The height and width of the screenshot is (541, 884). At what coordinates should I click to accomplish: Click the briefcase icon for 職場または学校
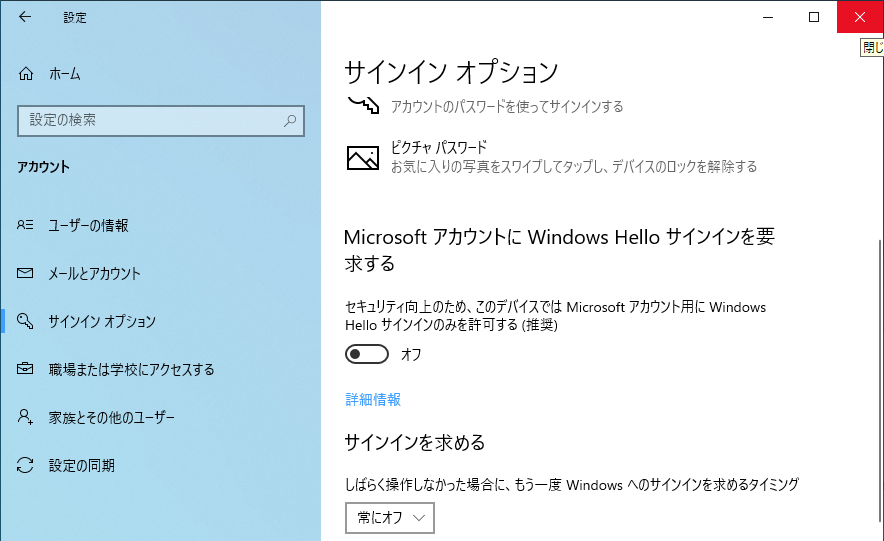[x=25, y=369]
